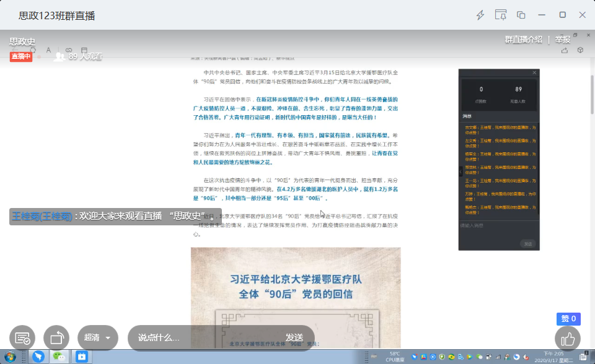Open WeChat from the taskbar
The width and height of the screenshot is (595, 364).
click(x=59, y=357)
